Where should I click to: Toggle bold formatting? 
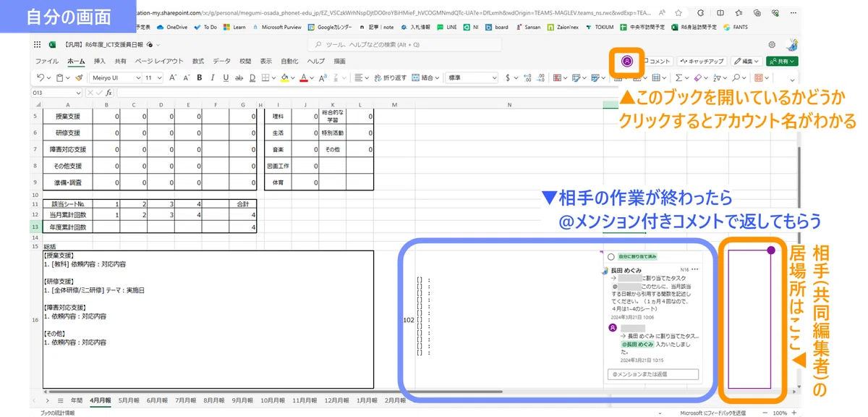tap(200, 77)
